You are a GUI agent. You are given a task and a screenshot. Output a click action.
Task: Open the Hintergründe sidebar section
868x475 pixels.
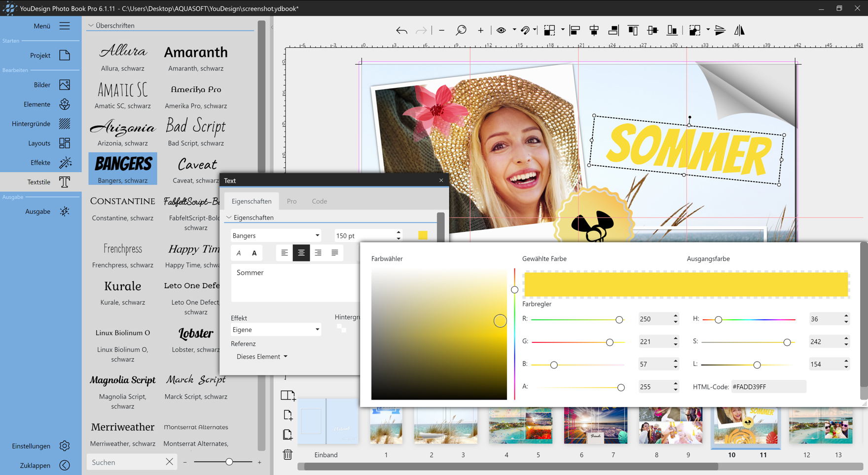[x=40, y=124]
